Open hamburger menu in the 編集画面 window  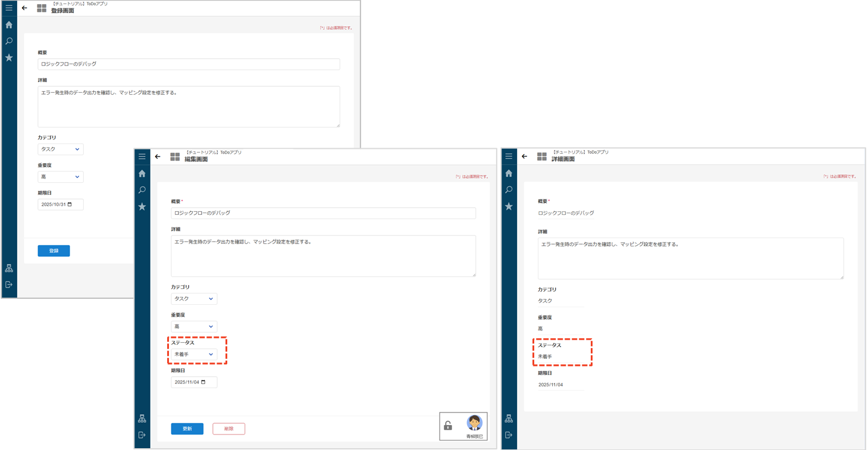(142, 157)
